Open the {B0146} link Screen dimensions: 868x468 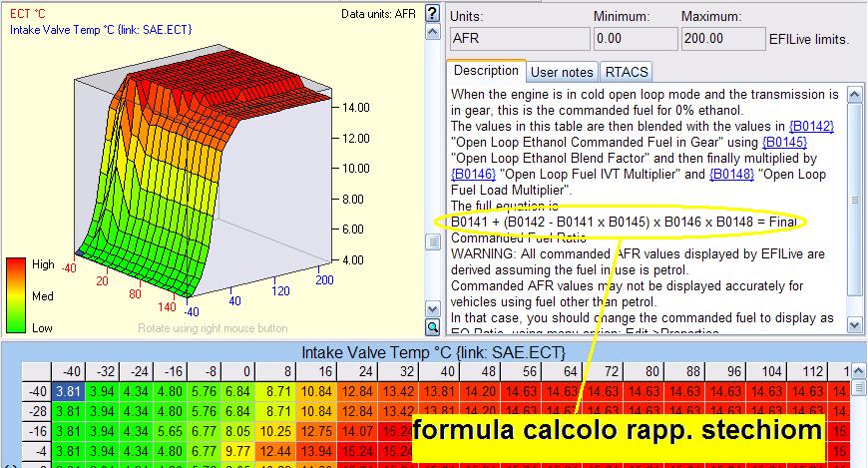(x=473, y=174)
